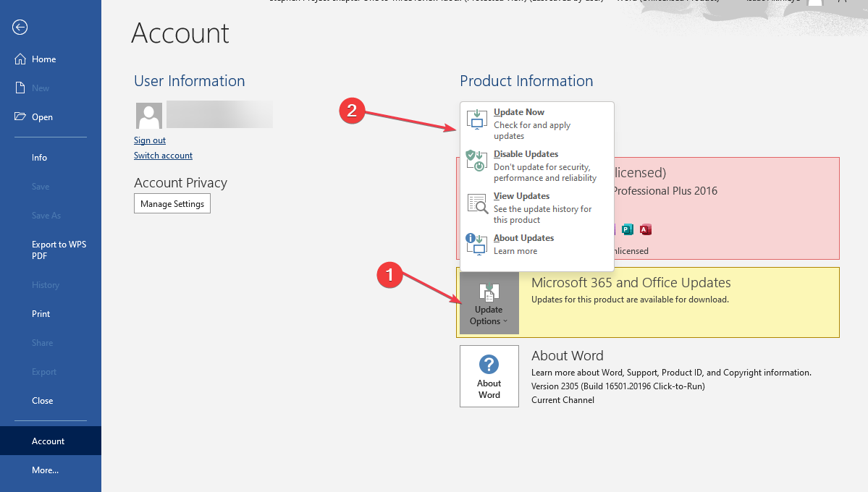Click the Update Now icon

pyautogui.click(x=476, y=119)
